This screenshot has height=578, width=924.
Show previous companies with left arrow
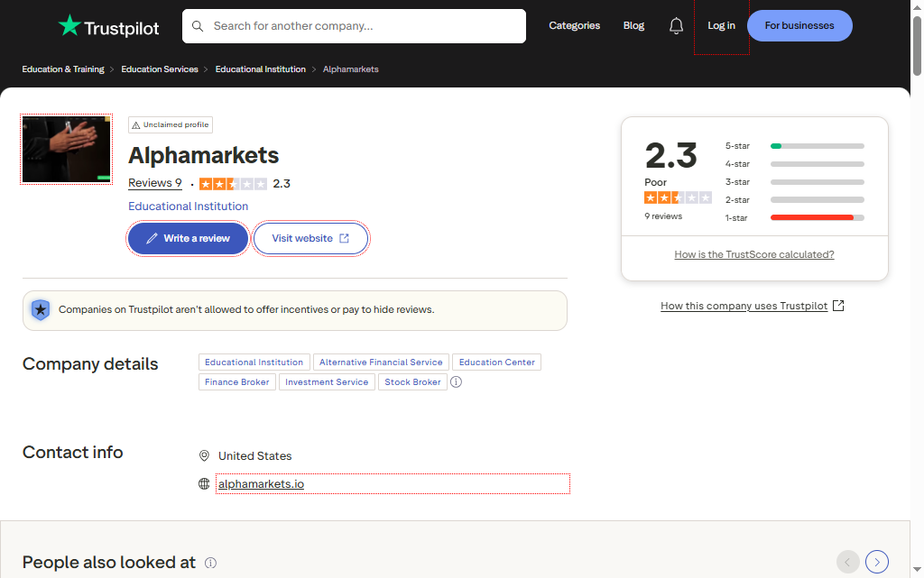coord(847,562)
